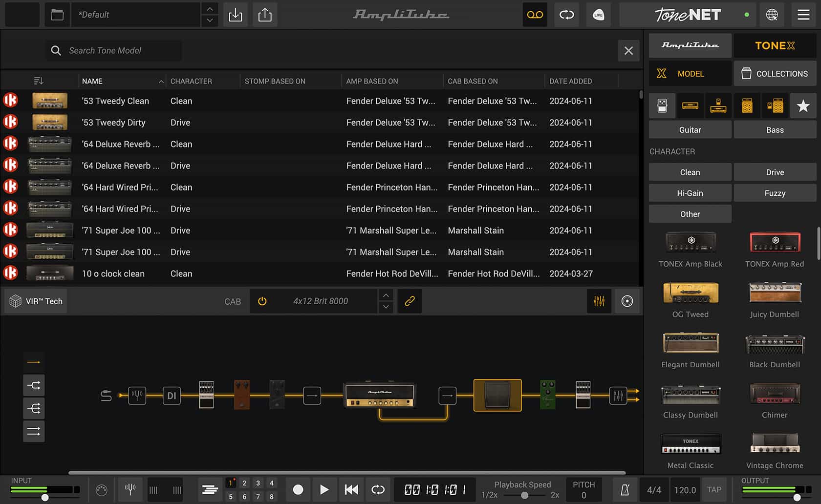
Task: Select the Bass category button
Action: pos(775,129)
